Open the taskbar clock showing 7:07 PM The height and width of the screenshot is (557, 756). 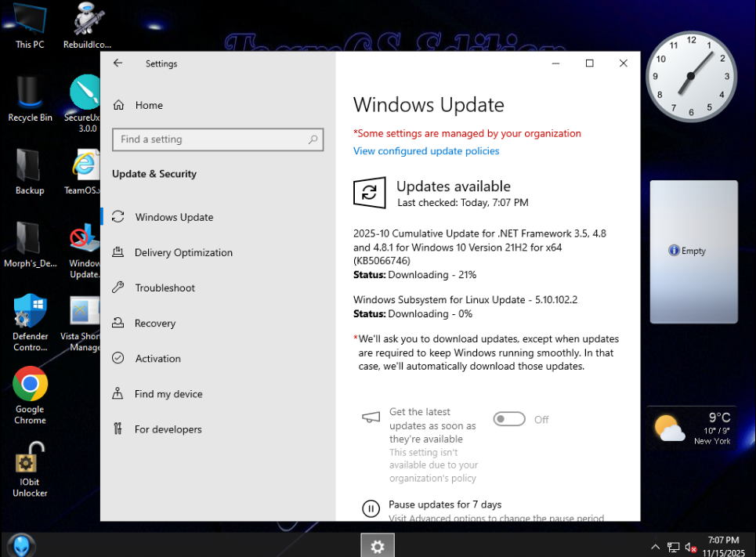pos(723,546)
